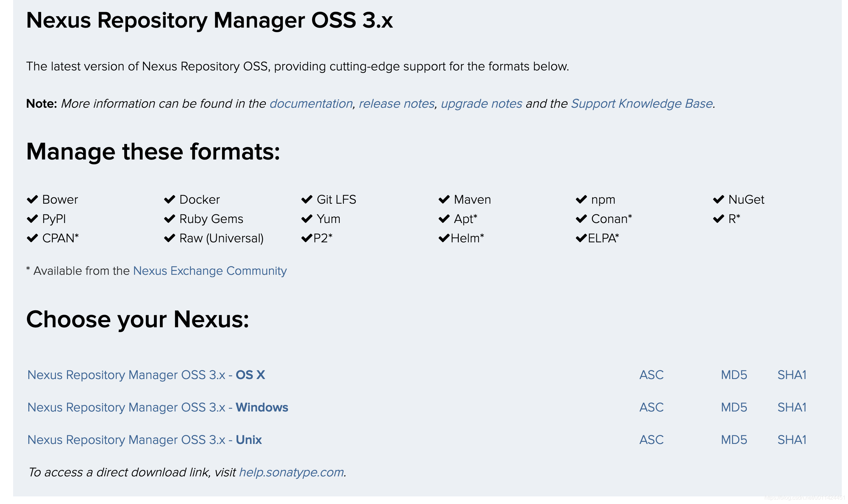Open the MD5 checksum for OS X
The height and width of the screenshot is (504, 848).
(x=734, y=375)
